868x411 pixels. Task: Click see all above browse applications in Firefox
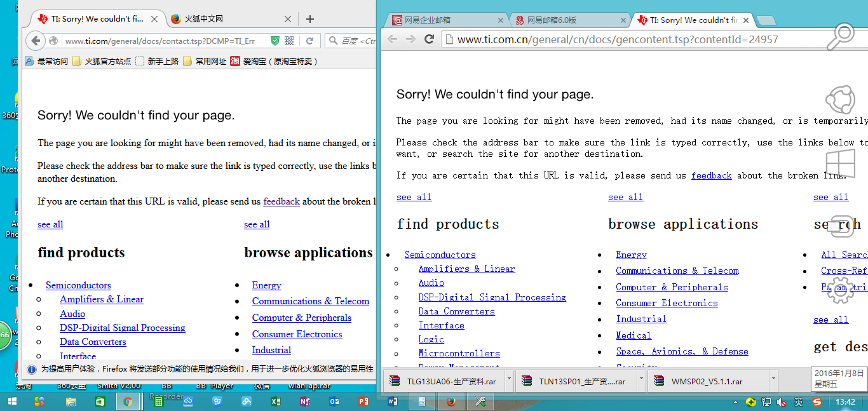(257, 224)
